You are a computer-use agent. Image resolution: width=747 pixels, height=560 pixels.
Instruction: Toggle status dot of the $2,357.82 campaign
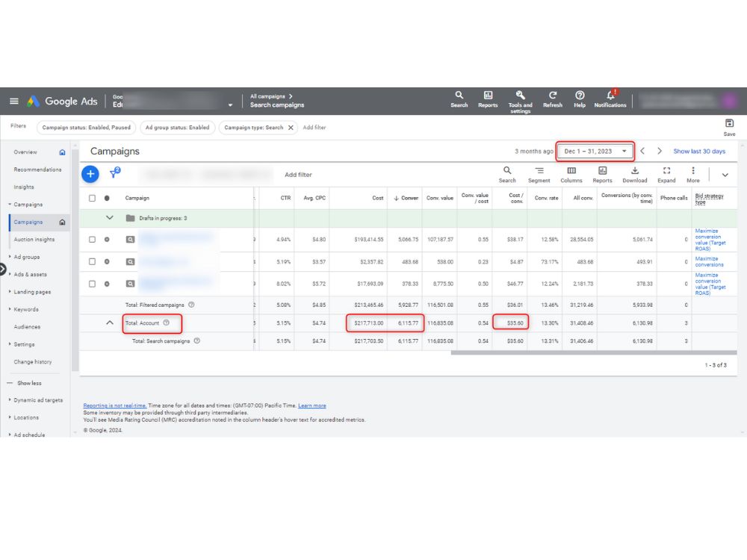coord(107,261)
